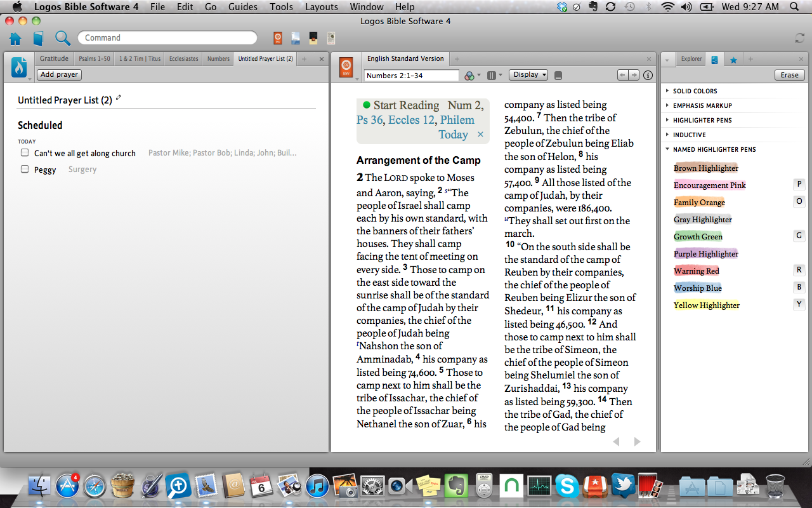Open the Layouts menu
Viewport: 812px width, 508px height.
(321, 7)
